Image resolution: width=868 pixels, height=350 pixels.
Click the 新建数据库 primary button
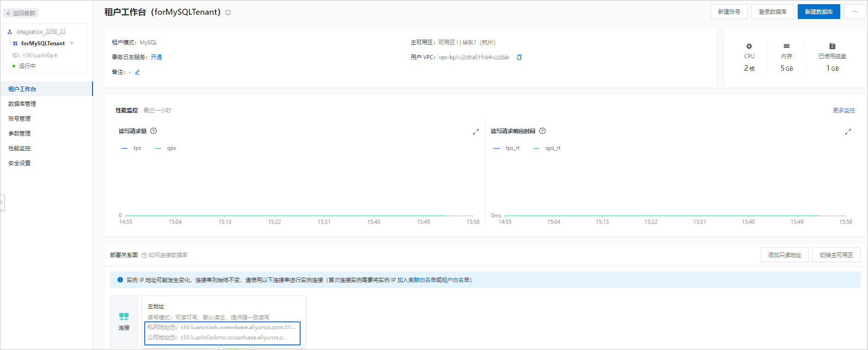[819, 12]
